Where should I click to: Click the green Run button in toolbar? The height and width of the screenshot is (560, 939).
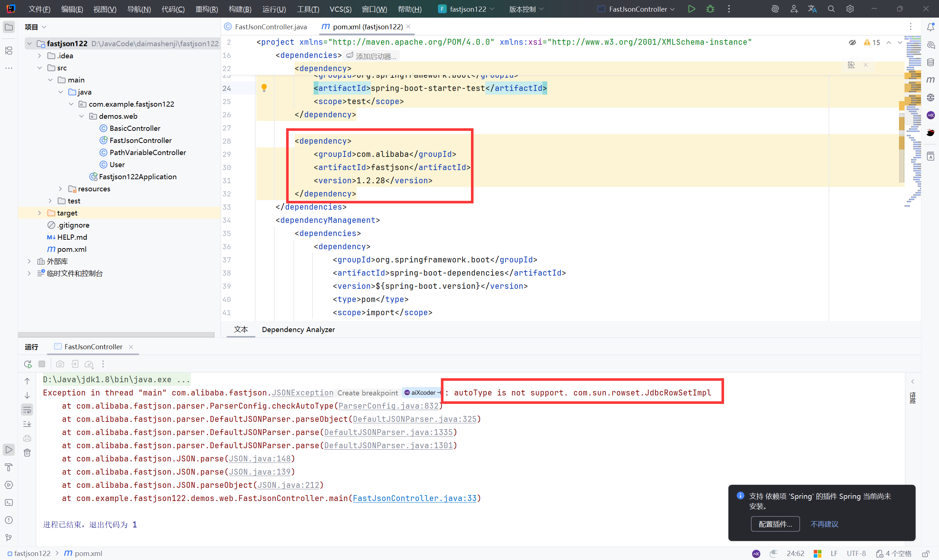tap(691, 9)
